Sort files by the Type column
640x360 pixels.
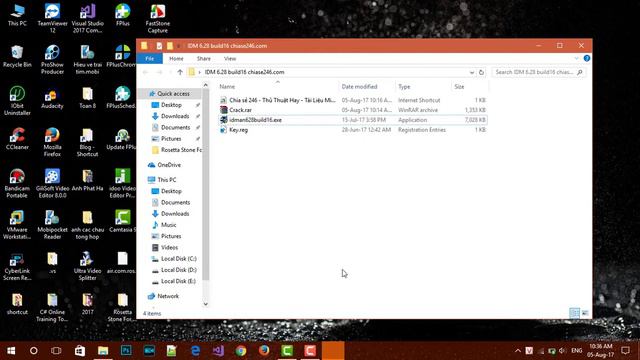pos(423,87)
